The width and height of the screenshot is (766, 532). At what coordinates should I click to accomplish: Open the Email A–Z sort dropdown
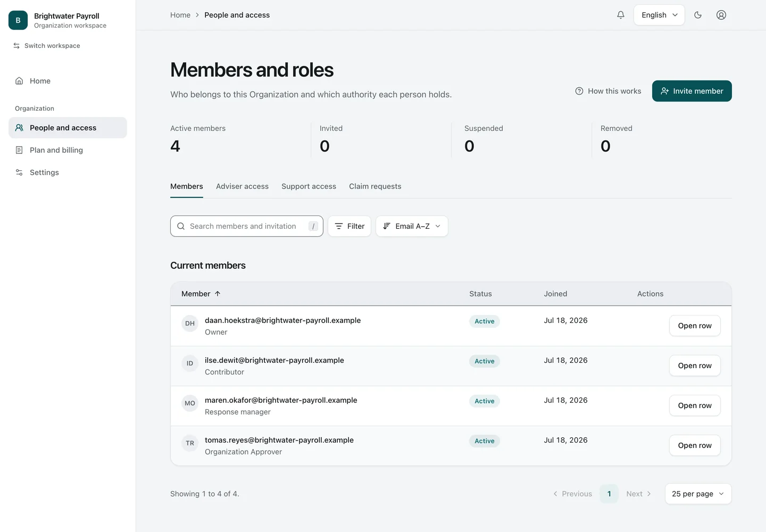(412, 226)
